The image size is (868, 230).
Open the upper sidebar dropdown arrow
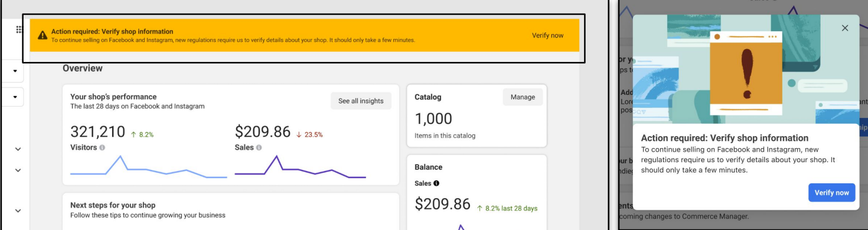pyautogui.click(x=15, y=71)
